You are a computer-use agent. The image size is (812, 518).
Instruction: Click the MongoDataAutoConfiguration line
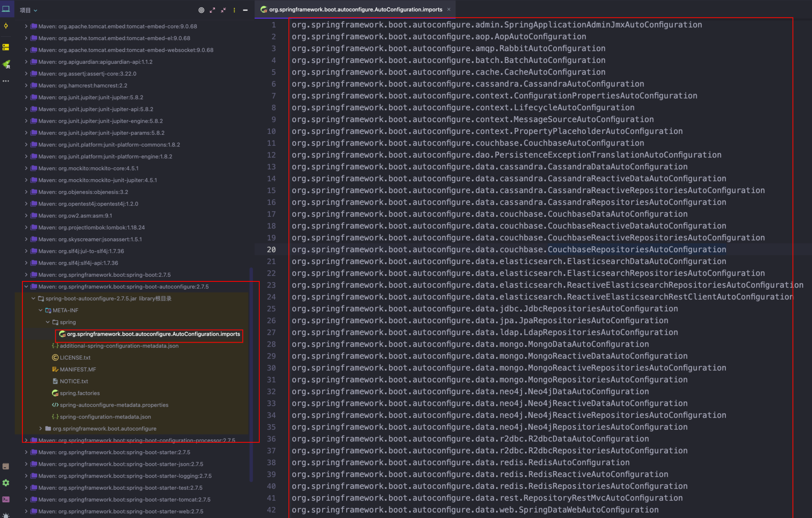[470, 344]
